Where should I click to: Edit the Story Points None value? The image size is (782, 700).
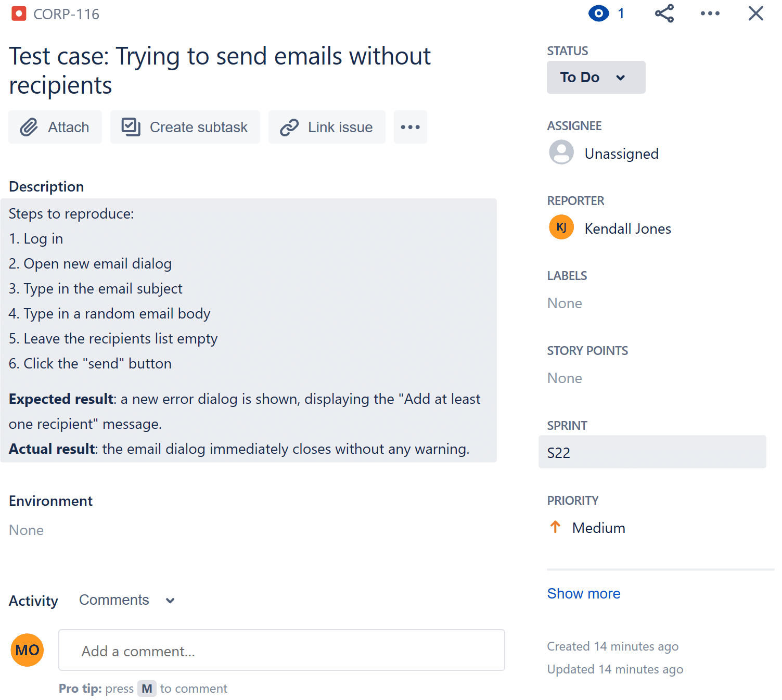tap(565, 378)
